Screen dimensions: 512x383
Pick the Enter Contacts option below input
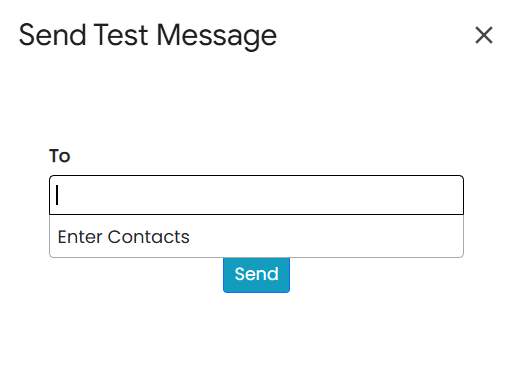pyautogui.click(x=256, y=237)
